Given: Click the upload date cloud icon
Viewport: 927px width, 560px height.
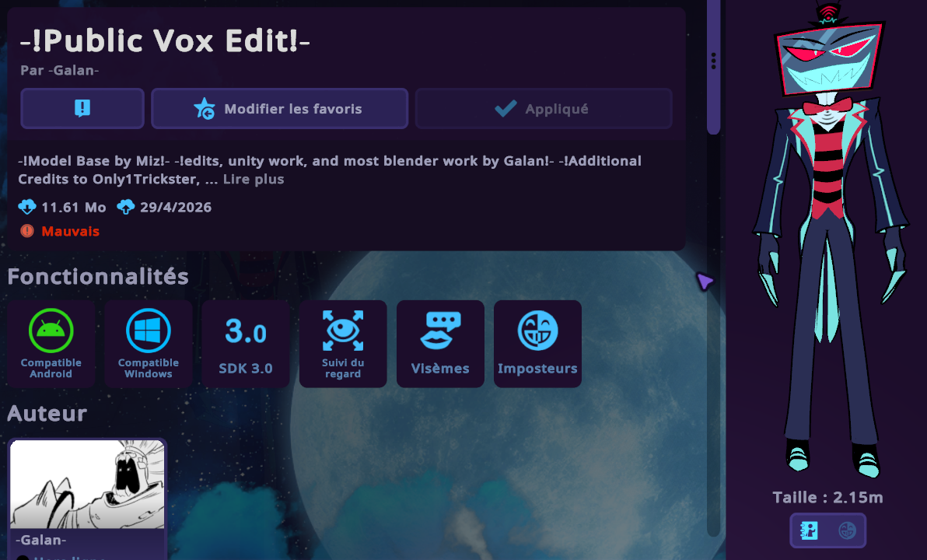Looking at the screenshot, I should [125, 207].
